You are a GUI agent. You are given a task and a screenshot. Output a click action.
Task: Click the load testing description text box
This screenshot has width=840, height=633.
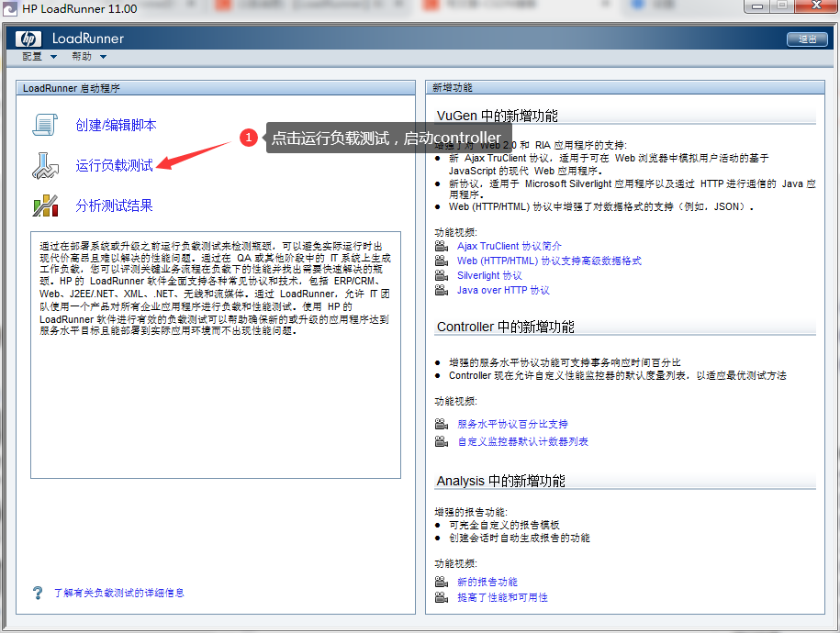click(216, 355)
